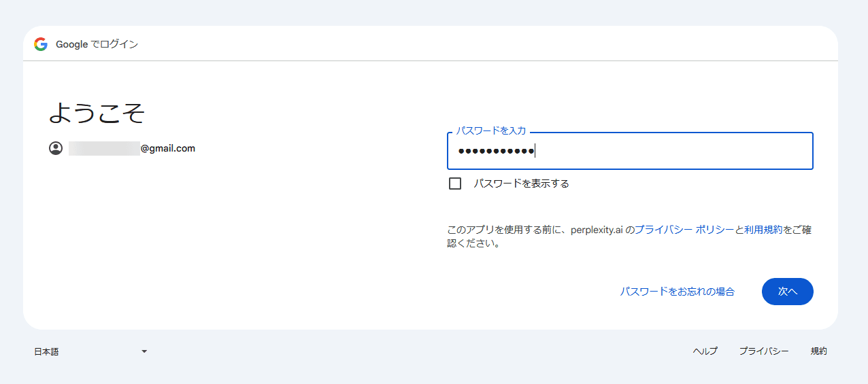Click the arrow of the language selector
Viewport: 868px width, 384px height.
144,351
